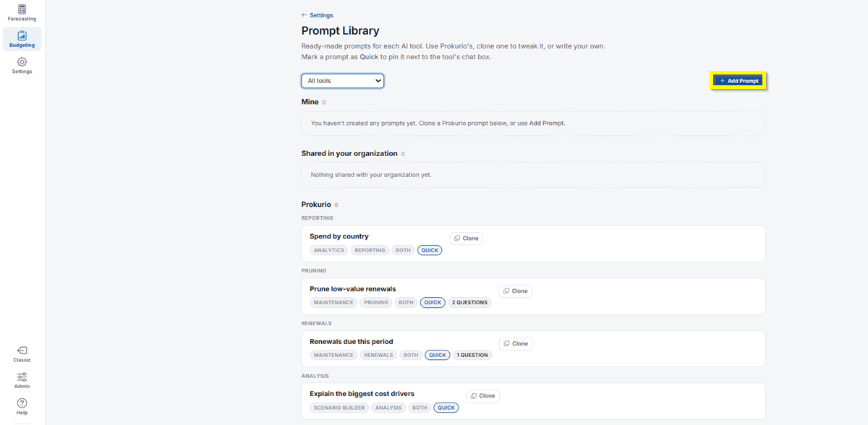The image size is (868, 425).
Task: Open Explain the biggest cost drivers title
Action: pos(362,394)
